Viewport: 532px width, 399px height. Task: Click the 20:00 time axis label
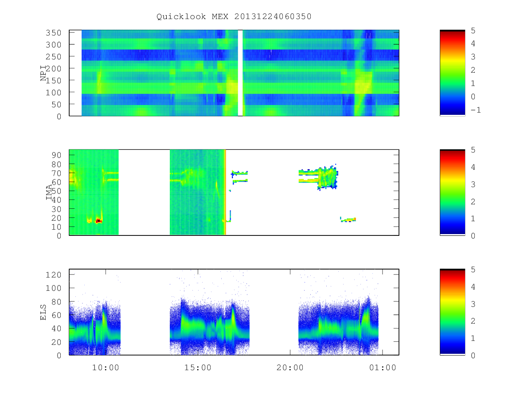click(x=290, y=367)
